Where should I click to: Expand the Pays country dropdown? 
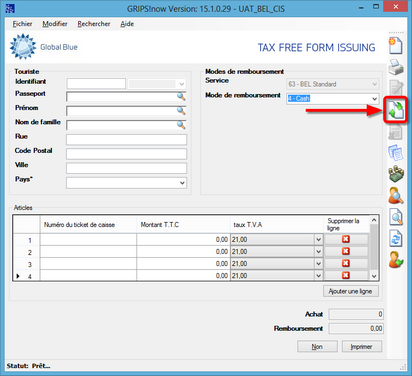click(x=182, y=183)
